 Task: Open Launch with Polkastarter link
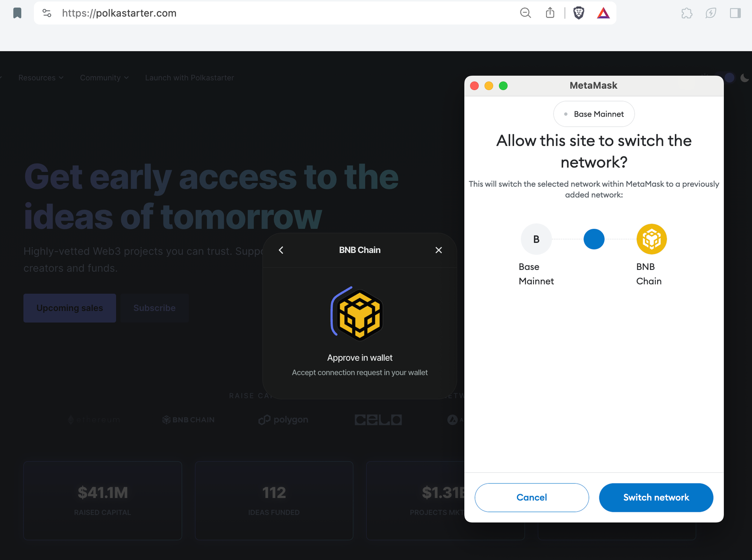pyautogui.click(x=190, y=78)
